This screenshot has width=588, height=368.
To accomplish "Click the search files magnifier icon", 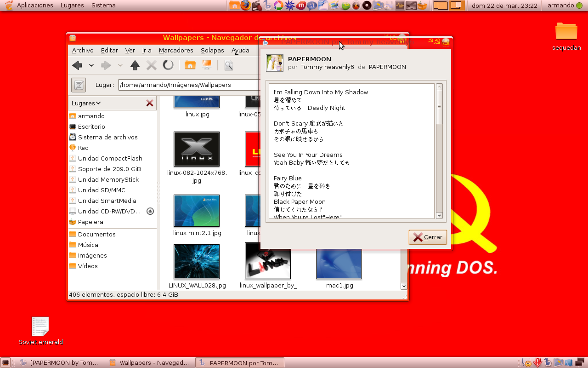I will click(228, 65).
